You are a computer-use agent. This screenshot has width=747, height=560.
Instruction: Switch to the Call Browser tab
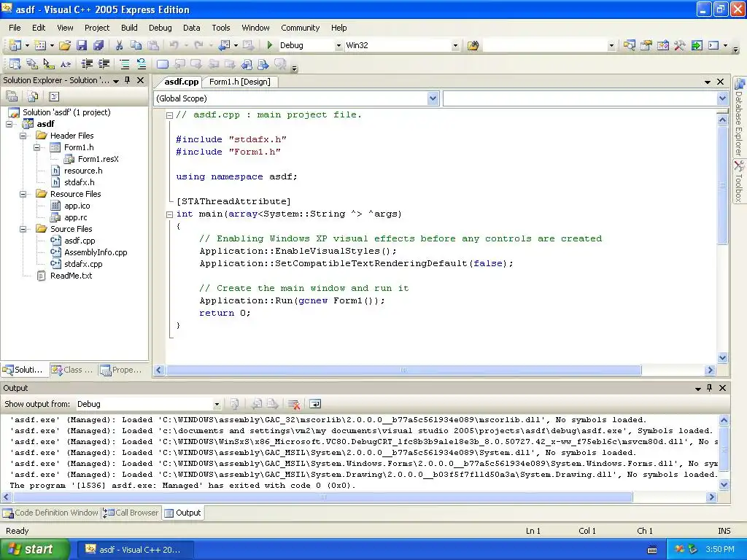click(x=131, y=513)
